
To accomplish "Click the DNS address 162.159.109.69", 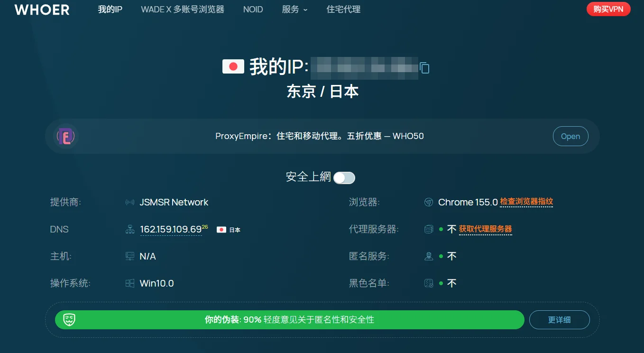I will tap(171, 230).
